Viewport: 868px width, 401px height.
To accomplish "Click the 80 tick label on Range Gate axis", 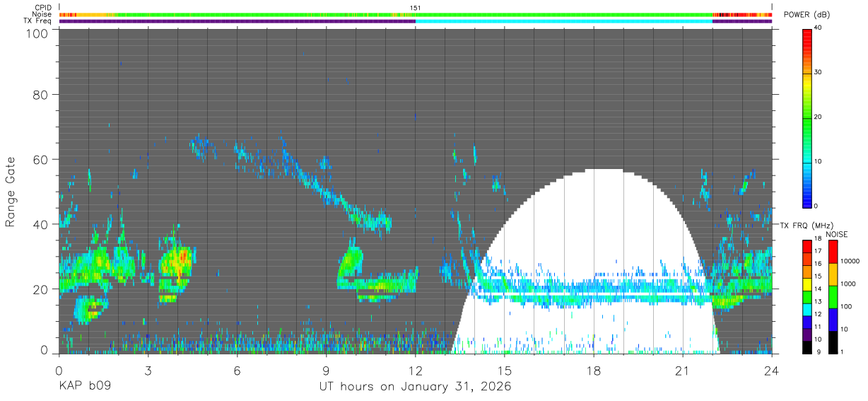I will [41, 94].
